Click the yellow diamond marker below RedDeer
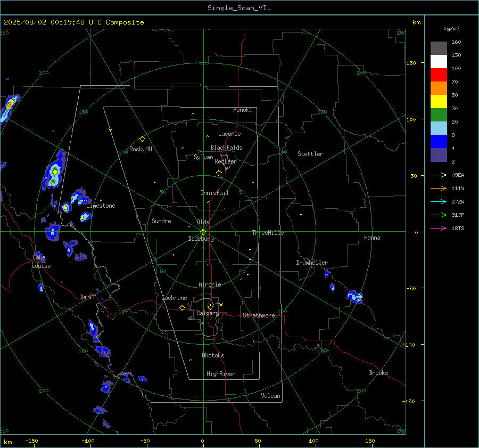Image resolution: width=479 pixels, height=448 pixels. pyautogui.click(x=219, y=173)
